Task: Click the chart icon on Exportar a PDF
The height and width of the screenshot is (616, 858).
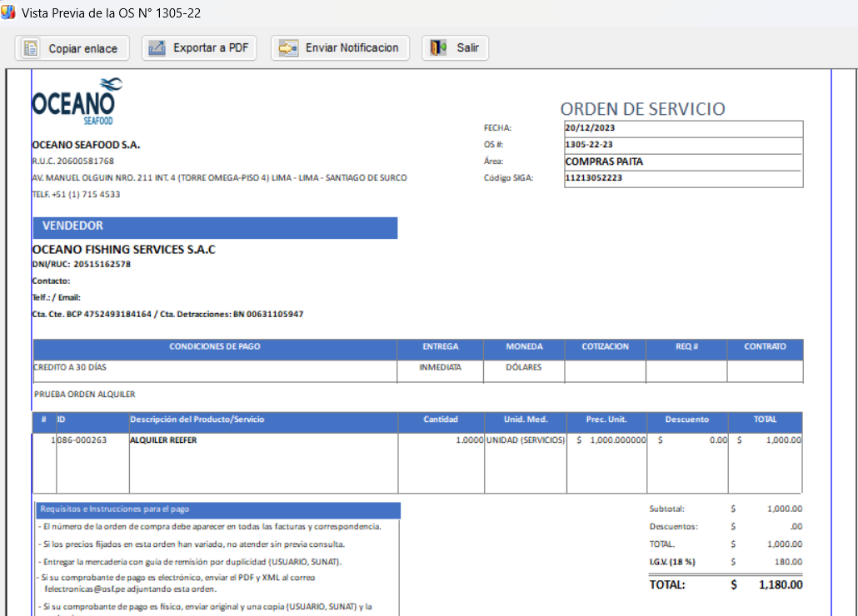Action: [157, 48]
